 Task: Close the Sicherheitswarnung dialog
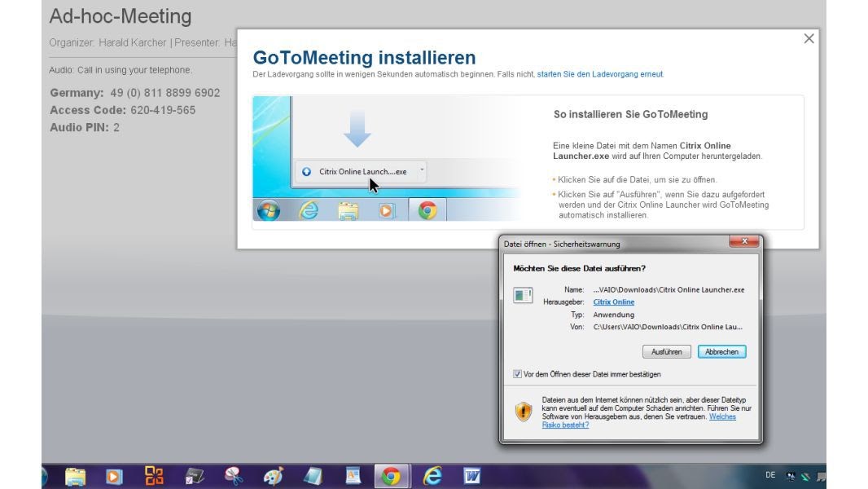744,241
